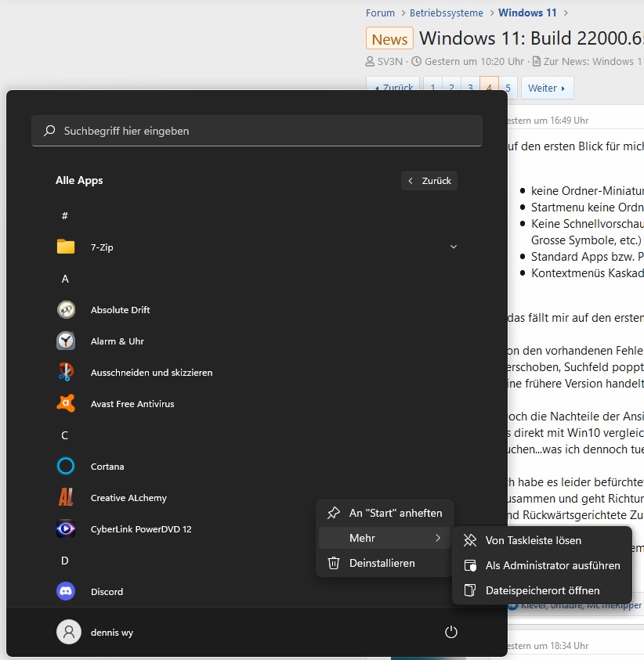Open Alarm & Uhr clock icon
Screen dimensions: 644x660
coord(66,341)
